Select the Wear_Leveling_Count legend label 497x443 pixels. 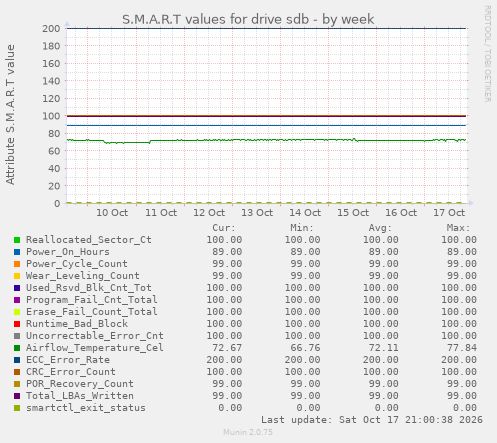pyautogui.click(x=83, y=276)
